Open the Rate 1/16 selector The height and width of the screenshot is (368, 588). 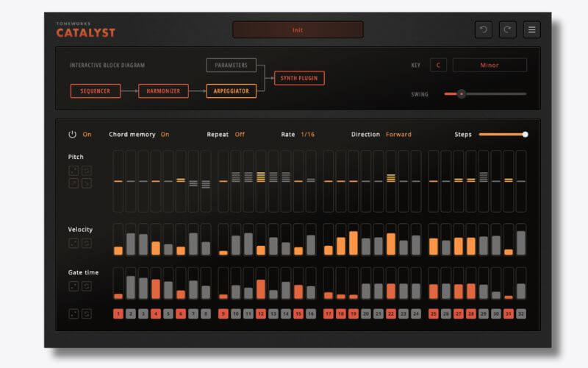(x=307, y=135)
